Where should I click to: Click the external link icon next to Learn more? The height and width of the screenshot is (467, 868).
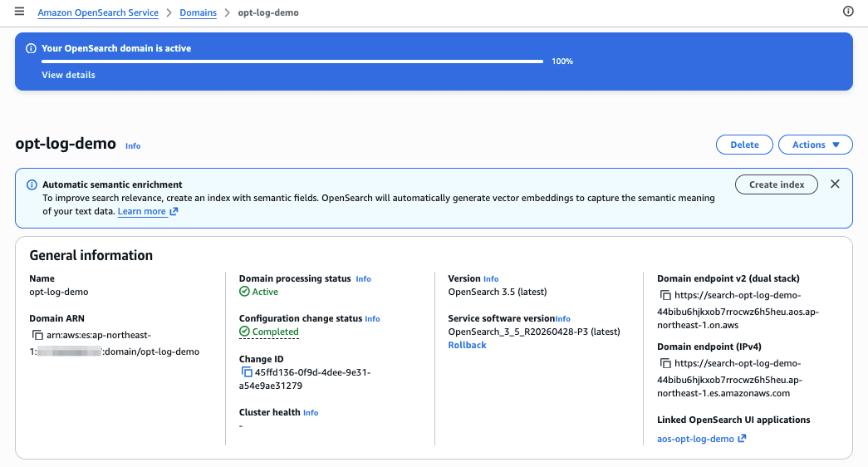[x=174, y=211]
